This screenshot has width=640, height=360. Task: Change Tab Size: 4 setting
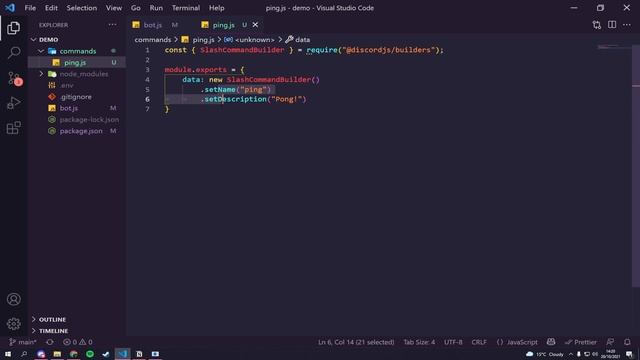tap(419, 342)
